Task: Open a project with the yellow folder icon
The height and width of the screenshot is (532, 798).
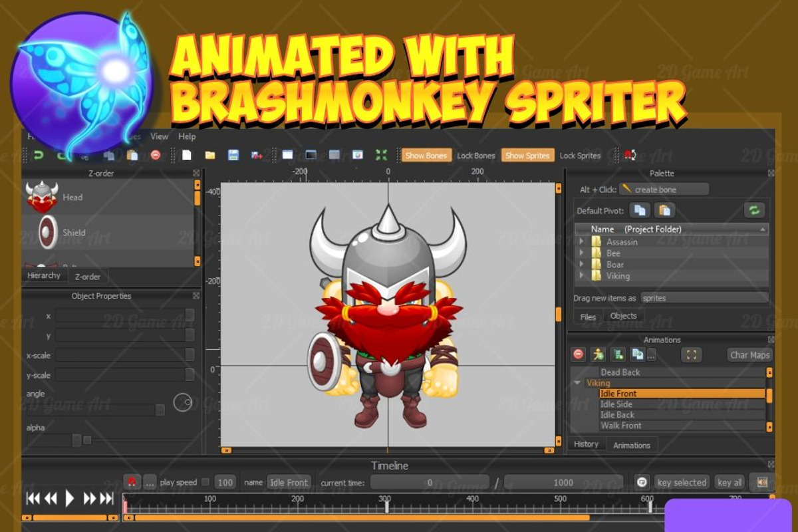Action: [x=210, y=155]
